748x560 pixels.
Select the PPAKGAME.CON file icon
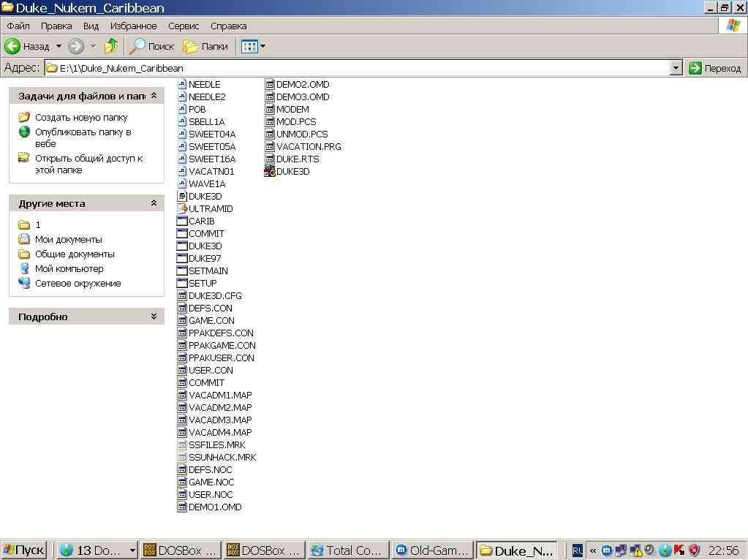(x=182, y=345)
